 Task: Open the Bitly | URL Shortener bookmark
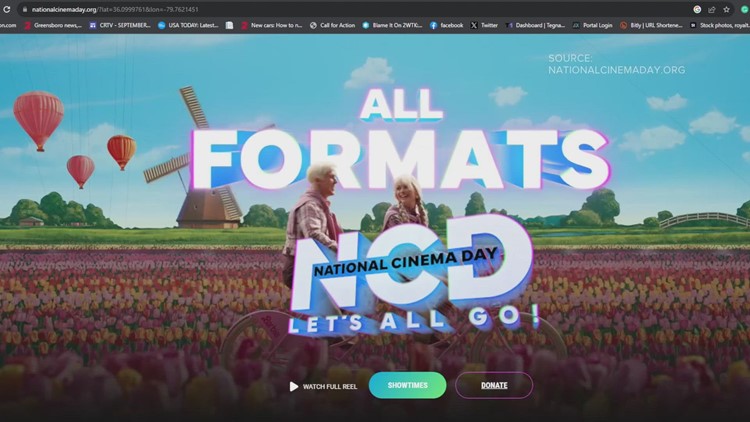pyautogui.click(x=651, y=25)
